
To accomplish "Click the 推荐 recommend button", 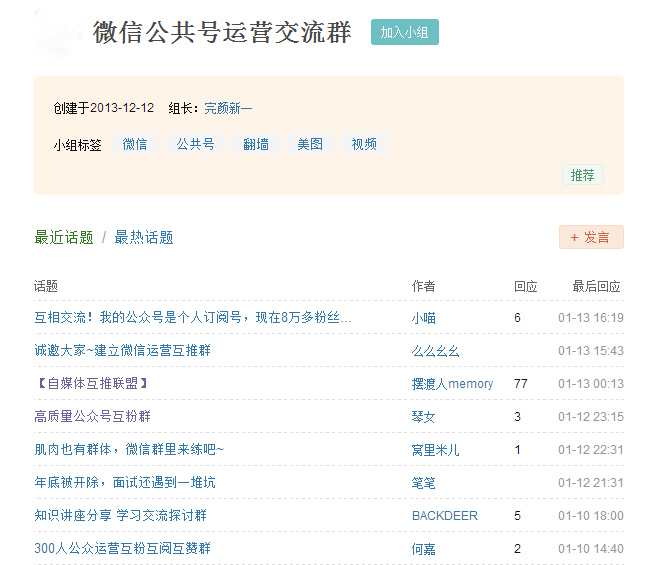I will [582, 175].
